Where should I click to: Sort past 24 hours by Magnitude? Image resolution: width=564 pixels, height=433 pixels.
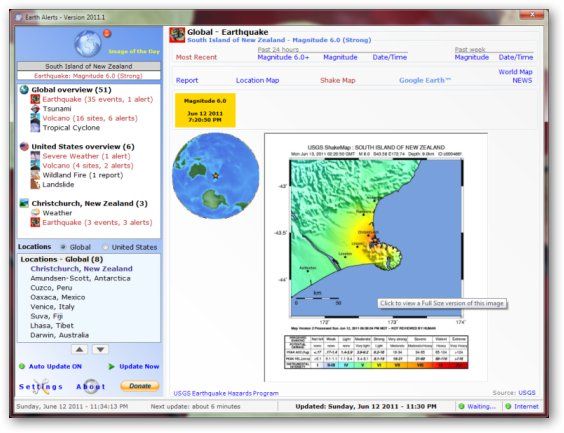pos(340,57)
